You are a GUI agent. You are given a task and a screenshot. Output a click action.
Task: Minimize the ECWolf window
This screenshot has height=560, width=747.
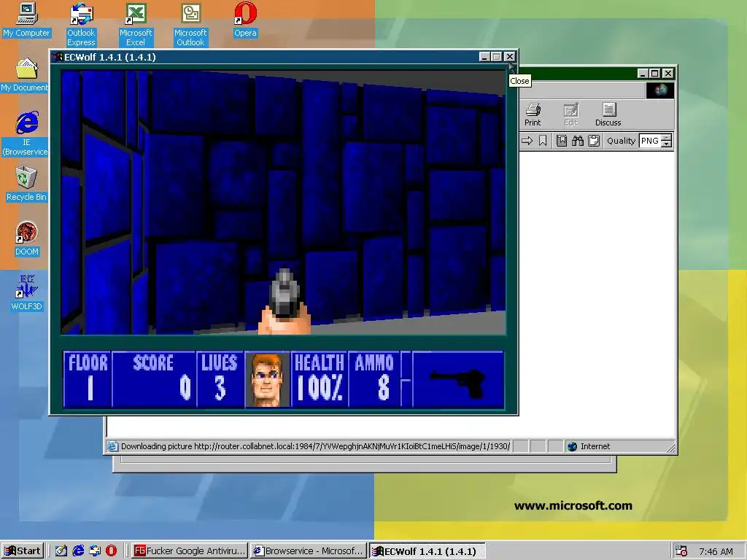pos(484,57)
